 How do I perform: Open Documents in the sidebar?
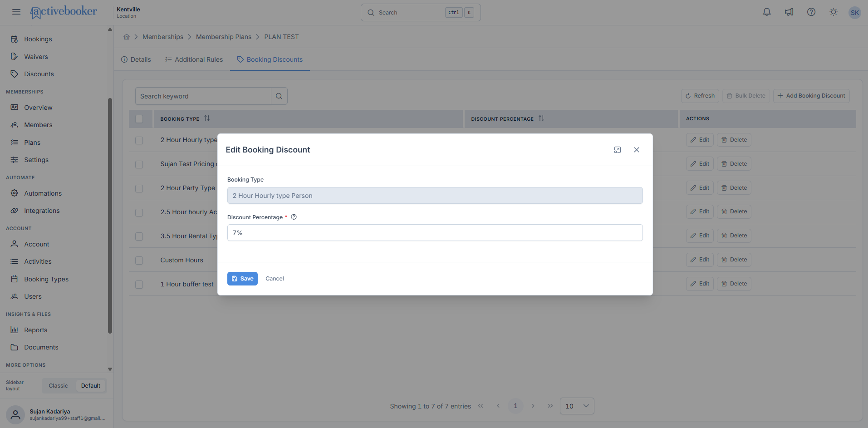[x=41, y=347]
